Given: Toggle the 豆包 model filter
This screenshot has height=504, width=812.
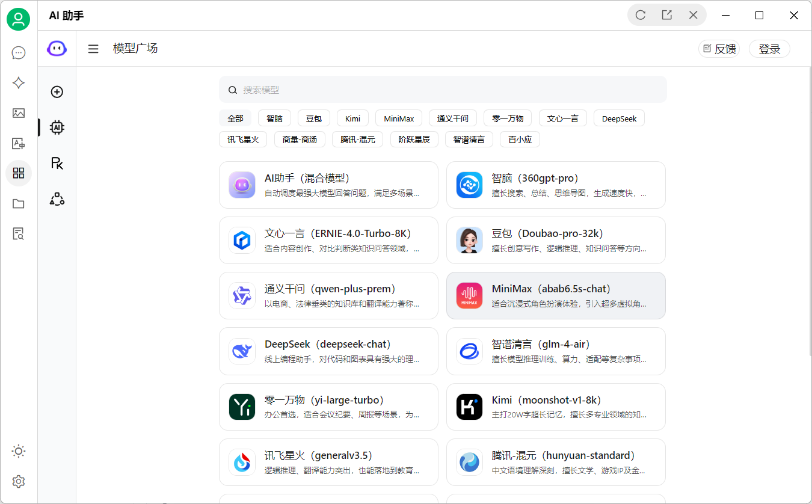Looking at the screenshot, I should 313,118.
